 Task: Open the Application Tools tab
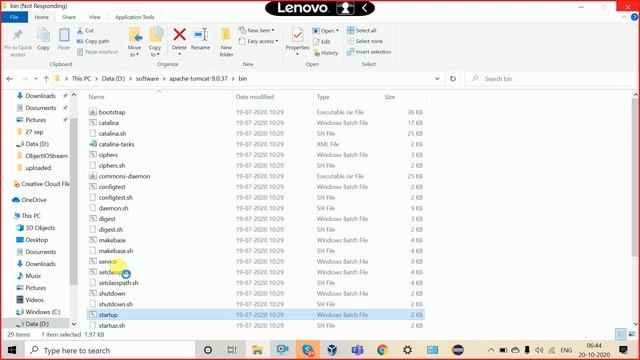point(135,17)
